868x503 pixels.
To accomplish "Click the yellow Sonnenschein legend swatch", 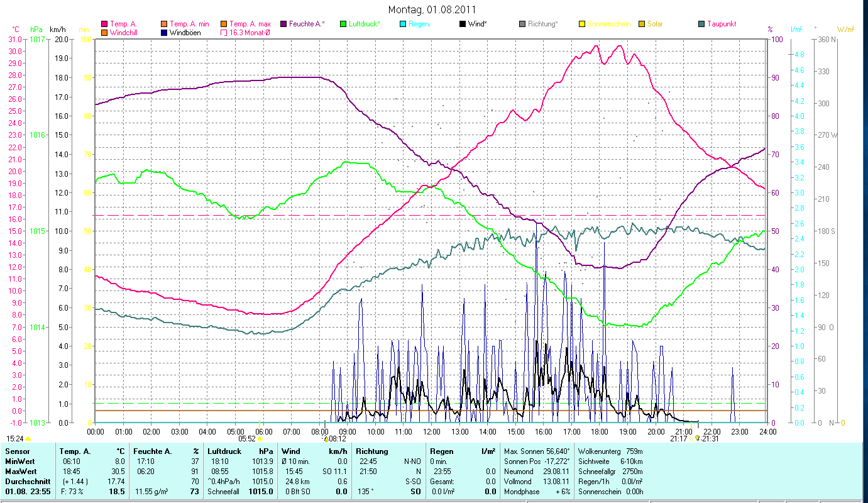I will coord(582,25).
